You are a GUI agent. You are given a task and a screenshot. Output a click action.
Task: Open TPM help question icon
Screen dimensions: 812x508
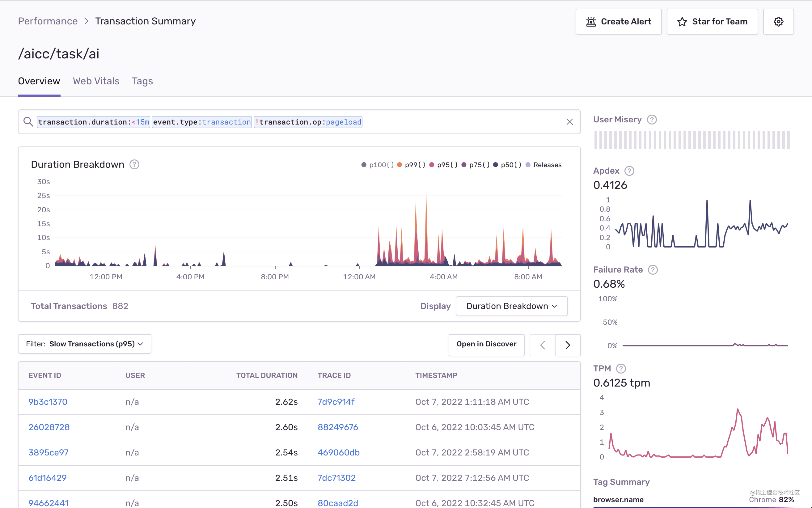621,368
